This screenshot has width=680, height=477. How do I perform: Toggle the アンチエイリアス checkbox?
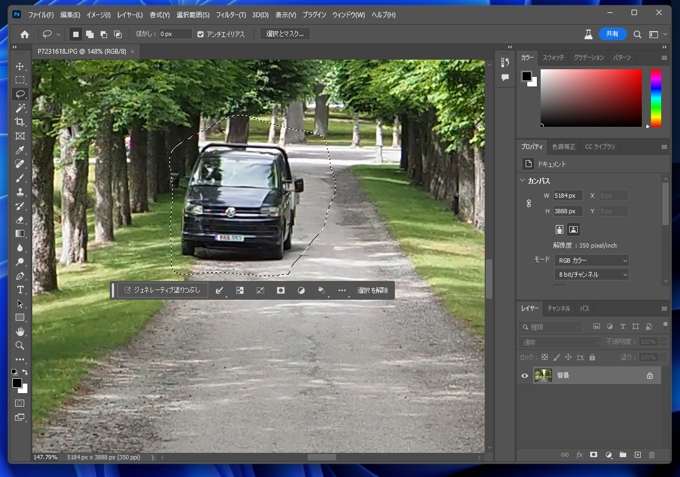pyautogui.click(x=201, y=34)
